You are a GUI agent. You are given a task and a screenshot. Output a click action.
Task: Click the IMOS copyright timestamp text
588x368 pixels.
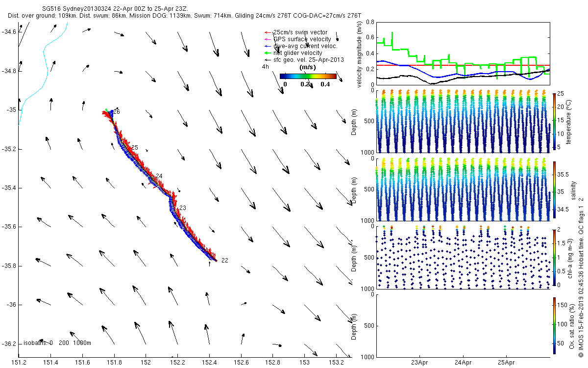click(582, 278)
